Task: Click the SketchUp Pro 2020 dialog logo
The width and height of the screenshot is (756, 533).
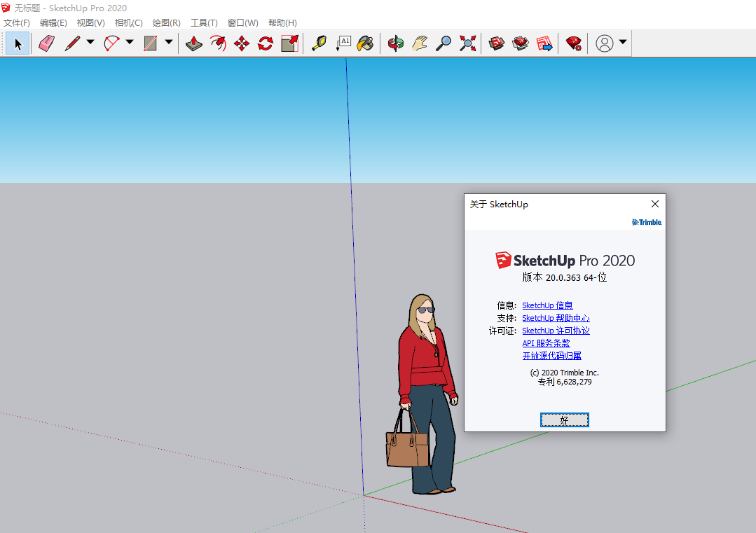Action: click(565, 261)
